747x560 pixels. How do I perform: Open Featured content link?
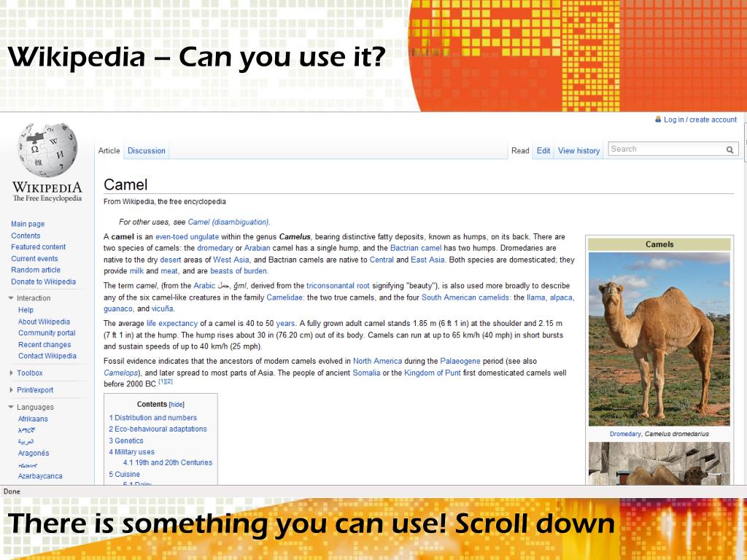tap(38, 246)
